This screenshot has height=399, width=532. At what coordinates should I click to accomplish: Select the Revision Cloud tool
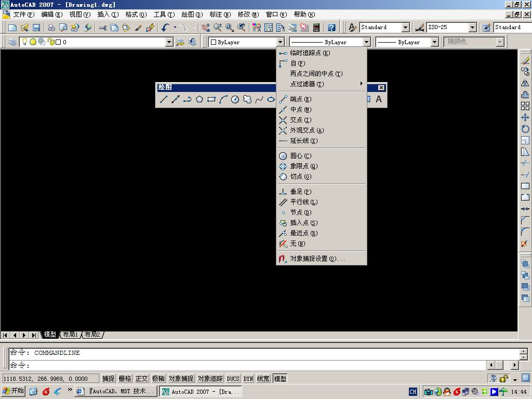(247, 99)
